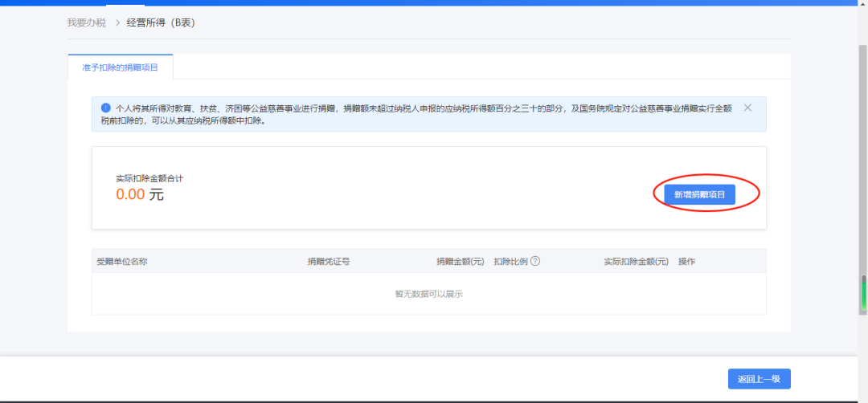Open the 我要办税 breadcrumb link

[x=86, y=22]
